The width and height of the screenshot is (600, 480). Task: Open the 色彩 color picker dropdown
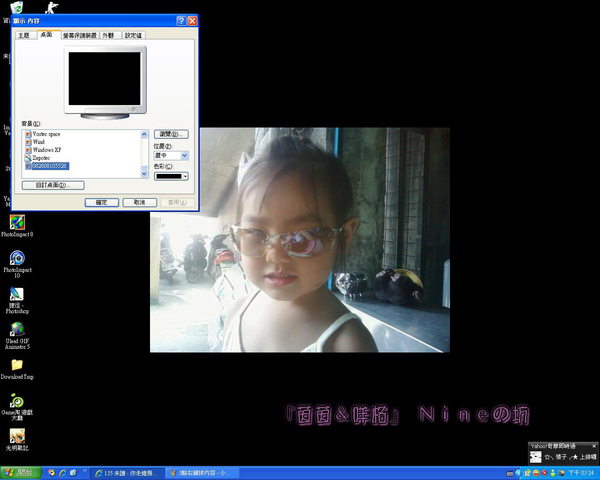(171, 176)
